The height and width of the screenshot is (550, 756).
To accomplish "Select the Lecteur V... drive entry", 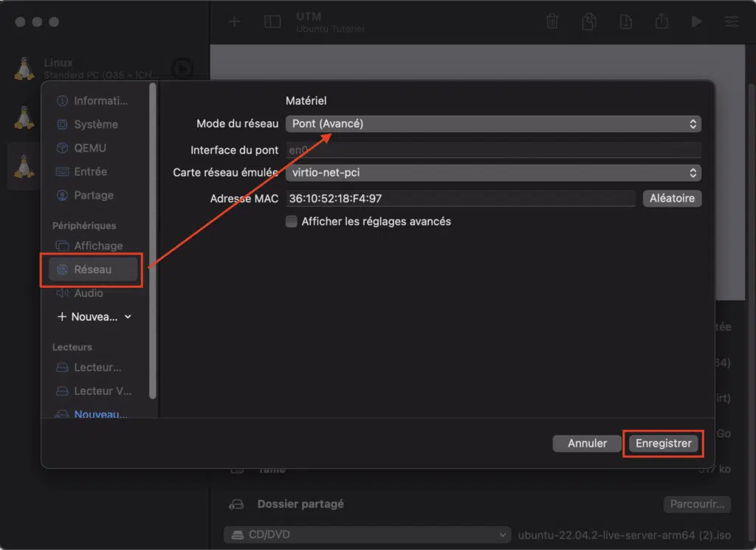I will point(93,391).
